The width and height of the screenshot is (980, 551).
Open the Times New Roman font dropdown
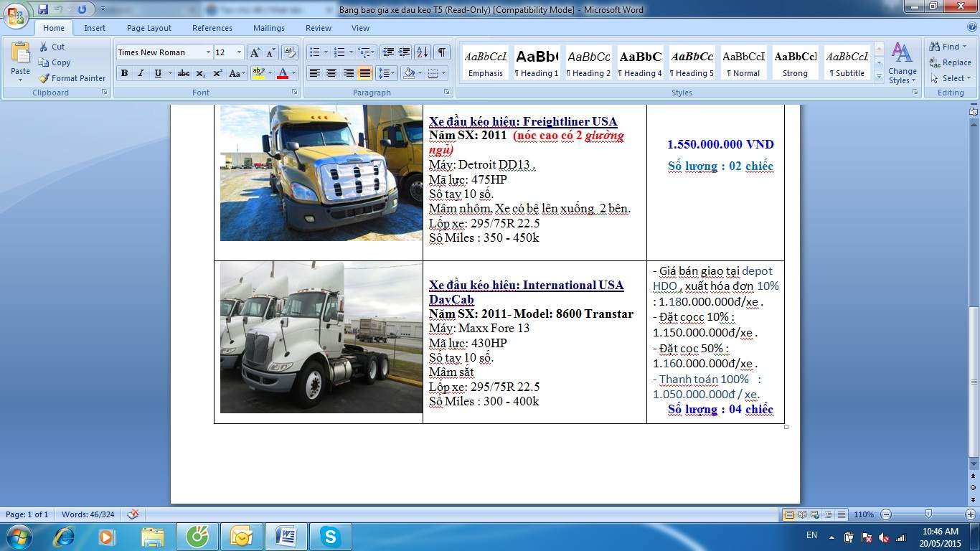[208, 52]
